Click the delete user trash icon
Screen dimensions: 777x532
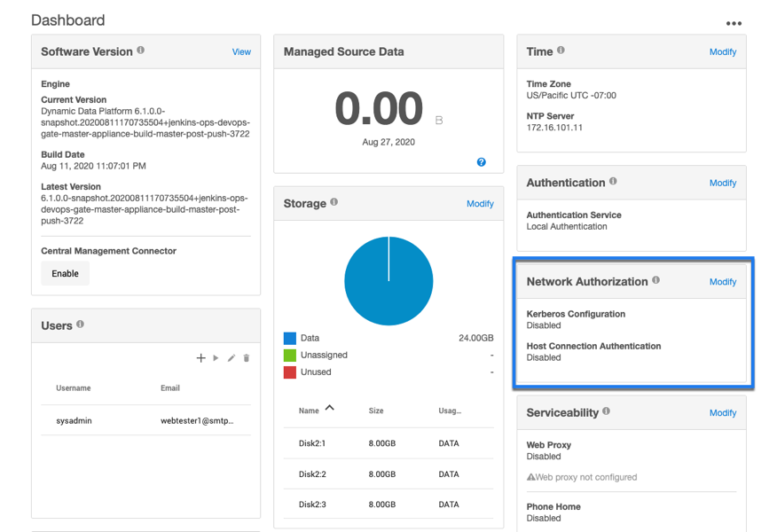coord(247,358)
